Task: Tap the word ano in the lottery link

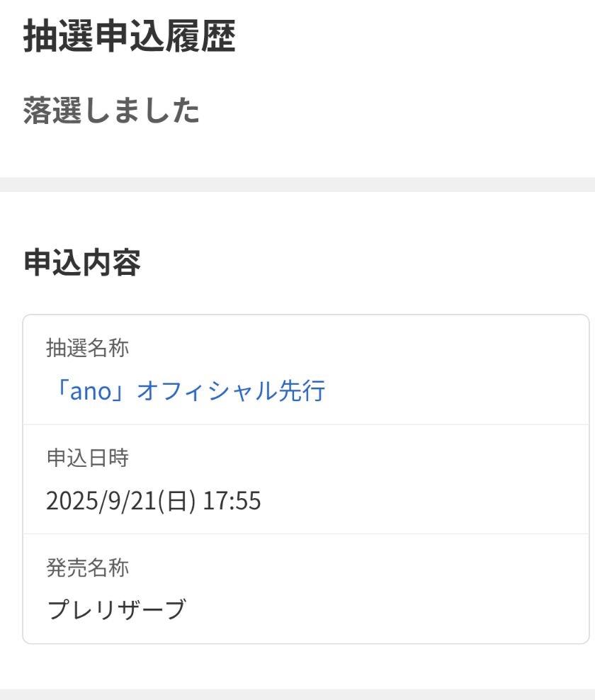Action: [x=91, y=391]
